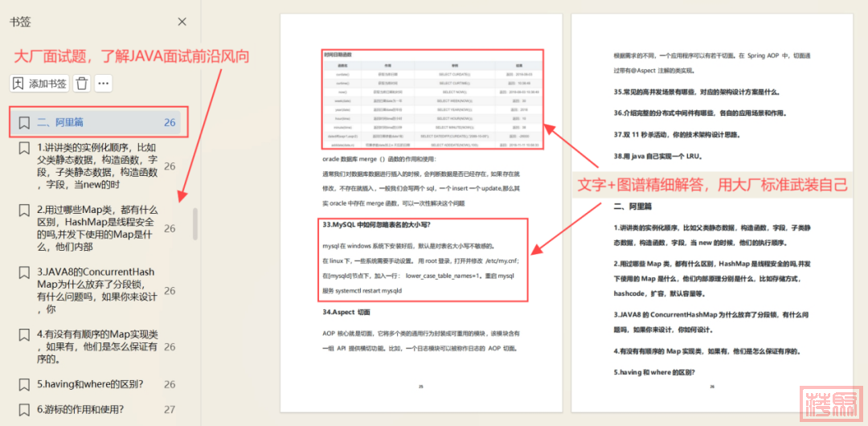The height and width of the screenshot is (426, 868).
Task: Click bookmark icon beside 二、阿里篇
Action: pos(24,123)
